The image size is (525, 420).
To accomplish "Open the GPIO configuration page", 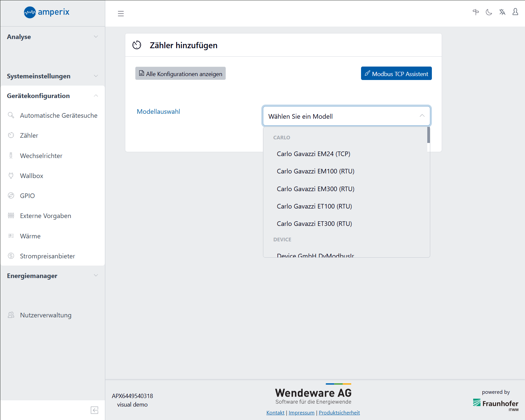I will point(27,196).
